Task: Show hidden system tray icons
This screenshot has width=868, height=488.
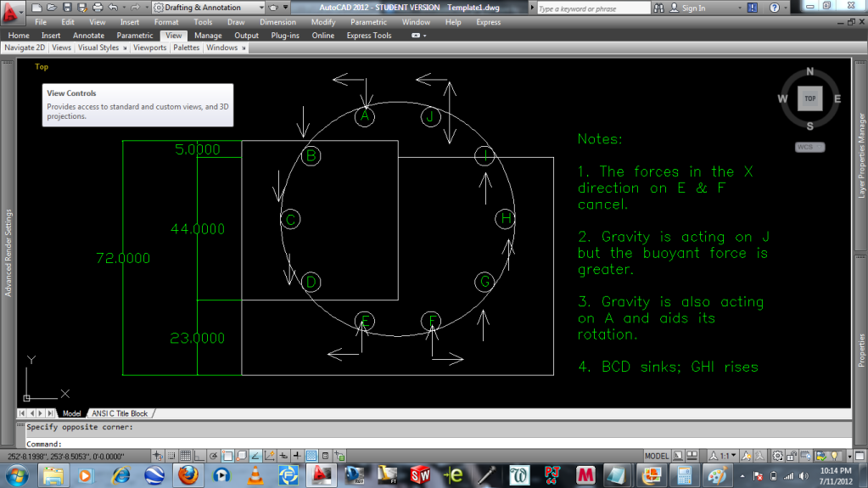Action: (743, 476)
